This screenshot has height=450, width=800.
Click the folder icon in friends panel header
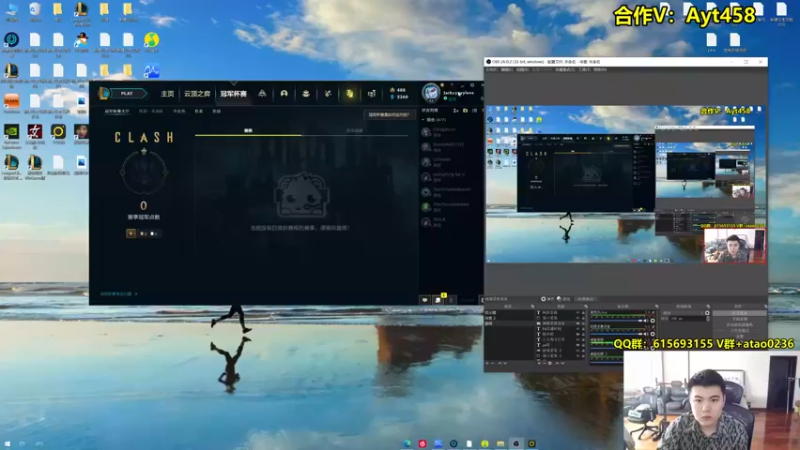pyautogui.click(x=465, y=111)
